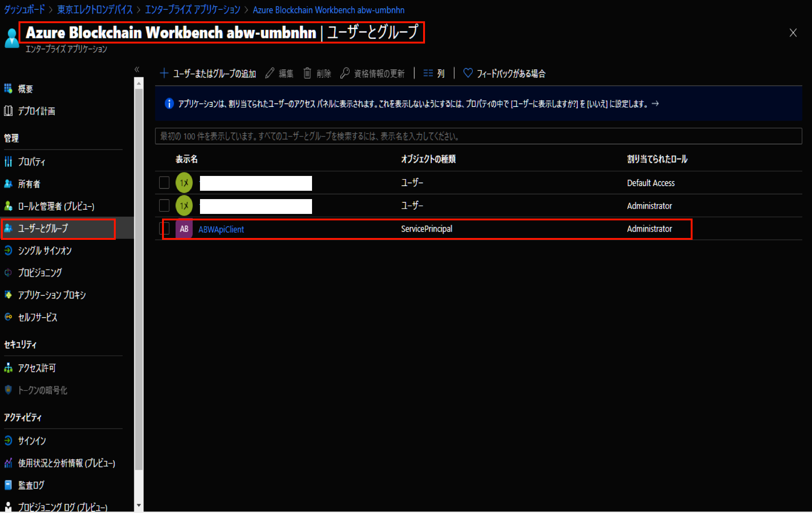Open シングル サインオン menu item
Image resolution: width=812 pixels, height=513 pixels.
pos(45,250)
